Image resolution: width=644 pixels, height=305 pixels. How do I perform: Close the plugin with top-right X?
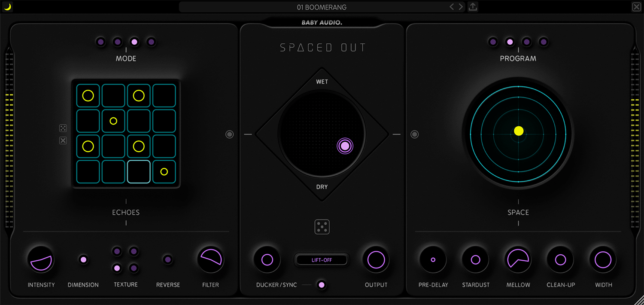[x=636, y=7]
